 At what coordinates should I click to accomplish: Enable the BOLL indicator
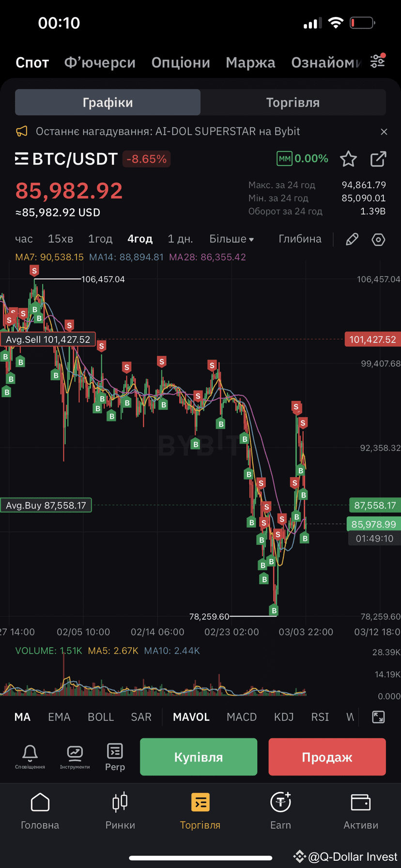[x=101, y=717]
